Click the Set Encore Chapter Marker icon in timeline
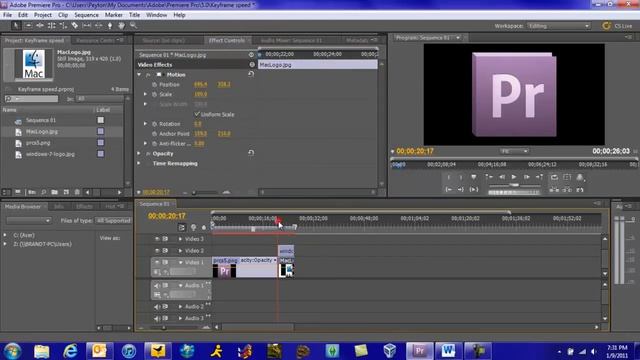 click(x=193, y=227)
